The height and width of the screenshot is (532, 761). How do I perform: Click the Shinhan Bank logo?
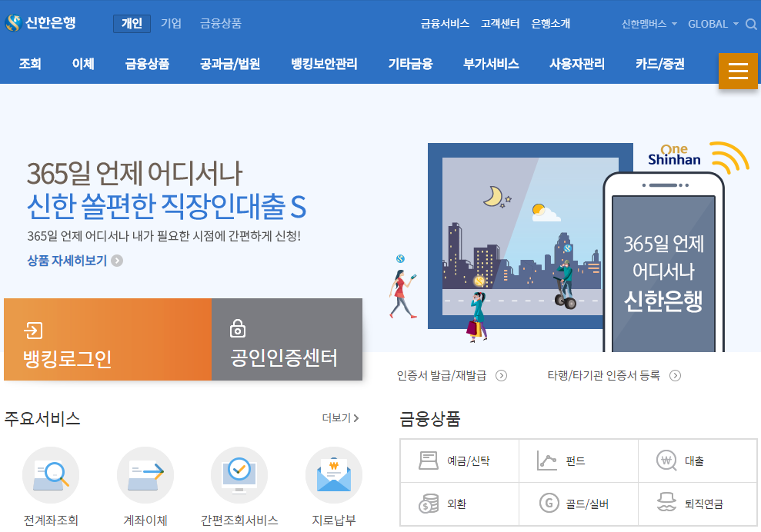(x=40, y=23)
